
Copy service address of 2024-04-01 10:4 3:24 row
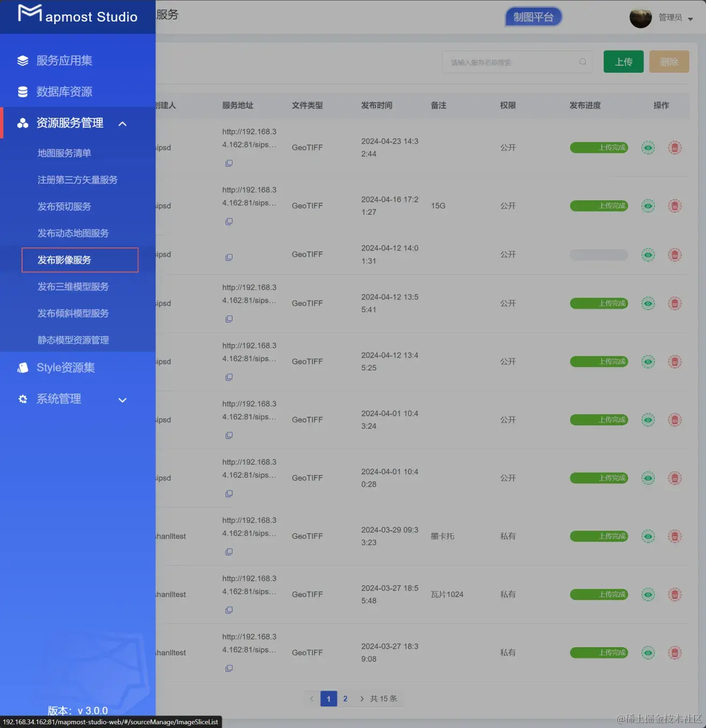pyautogui.click(x=229, y=435)
